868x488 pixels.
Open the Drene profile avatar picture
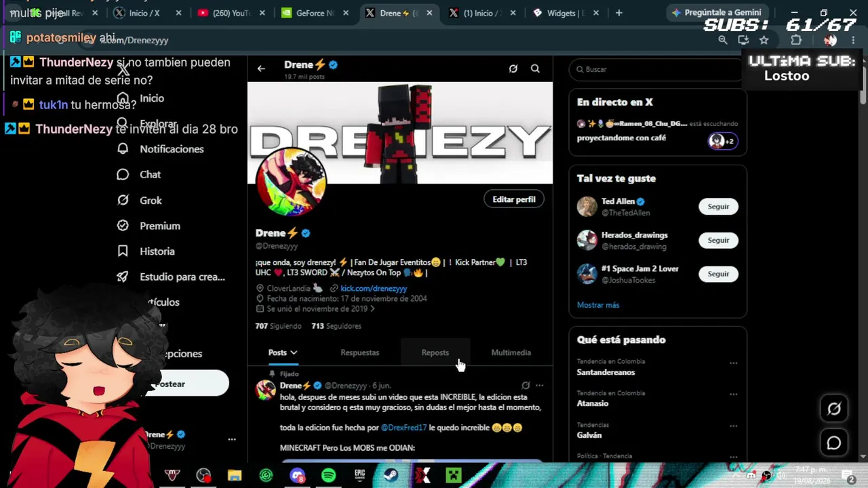291,182
